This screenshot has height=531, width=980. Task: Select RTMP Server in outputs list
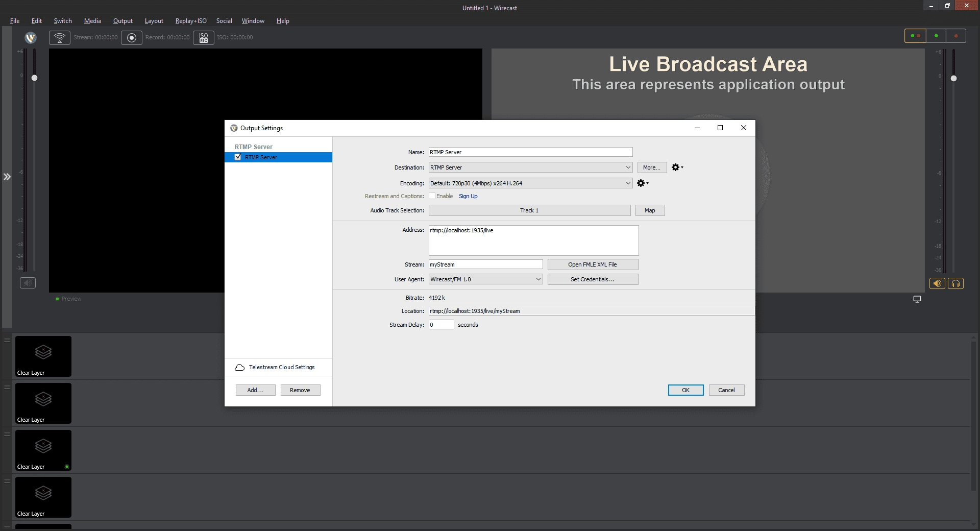278,157
